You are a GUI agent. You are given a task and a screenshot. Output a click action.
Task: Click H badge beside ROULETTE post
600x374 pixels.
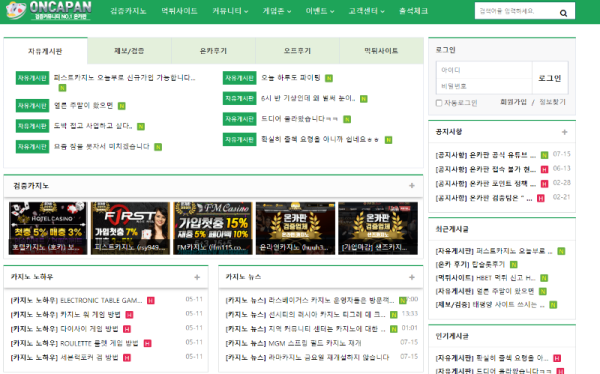coord(147,343)
